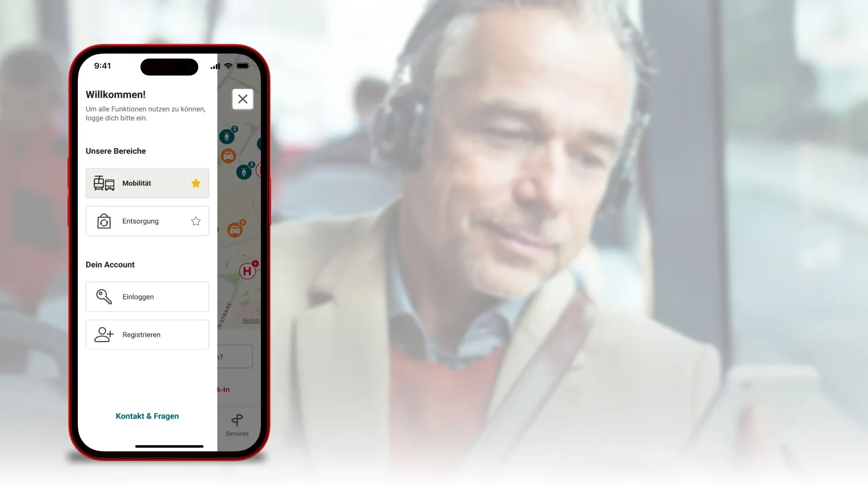Click the orange car map marker icon
The image size is (868, 488).
pyautogui.click(x=228, y=156)
